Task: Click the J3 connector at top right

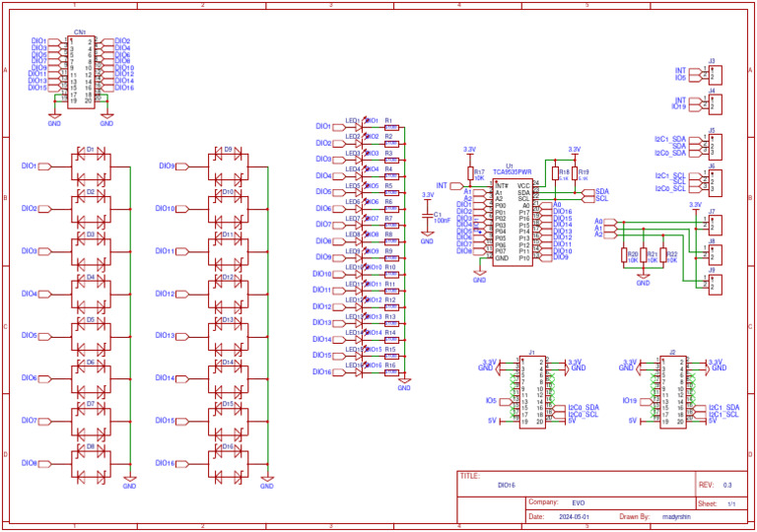Action: (715, 74)
